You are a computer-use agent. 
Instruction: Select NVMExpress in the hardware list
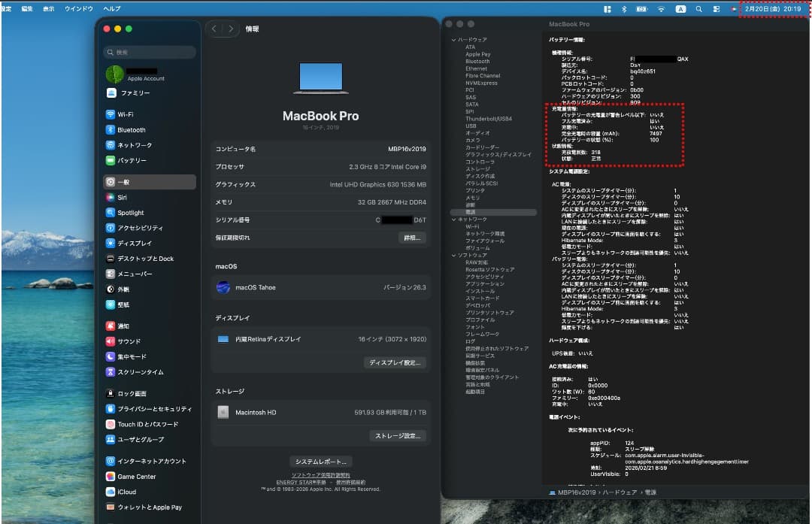tap(481, 83)
